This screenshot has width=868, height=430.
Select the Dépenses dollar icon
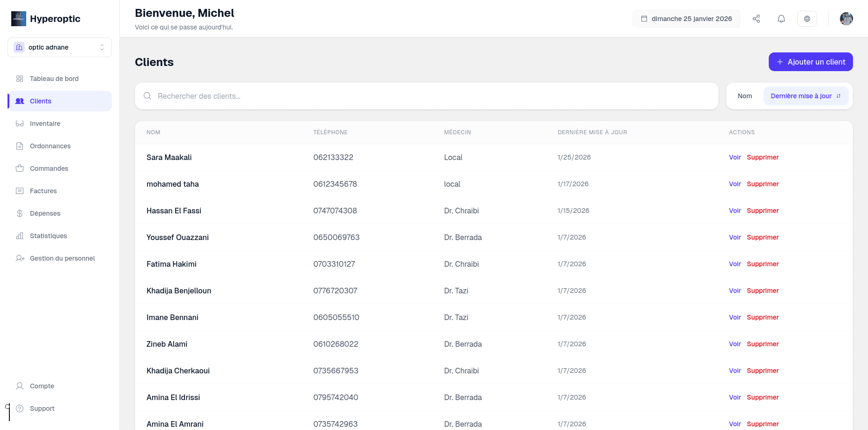(x=20, y=213)
